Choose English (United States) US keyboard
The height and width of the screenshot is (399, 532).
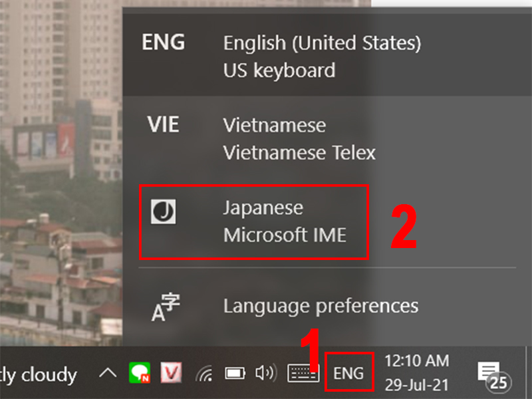[326, 56]
